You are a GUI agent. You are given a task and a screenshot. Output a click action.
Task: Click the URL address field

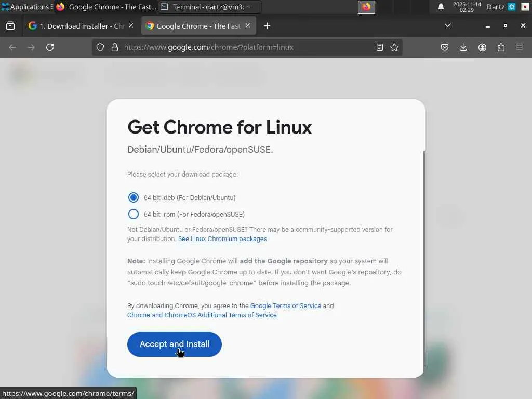coord(247,47)
